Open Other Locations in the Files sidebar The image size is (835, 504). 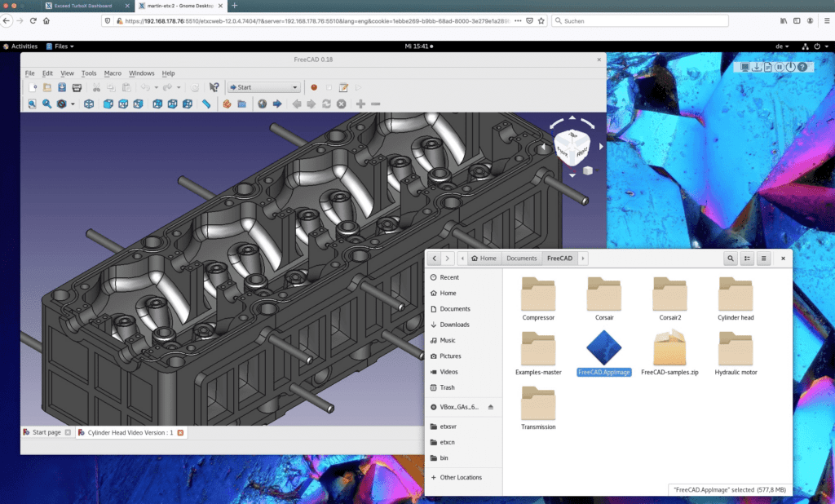pos(462,477)
